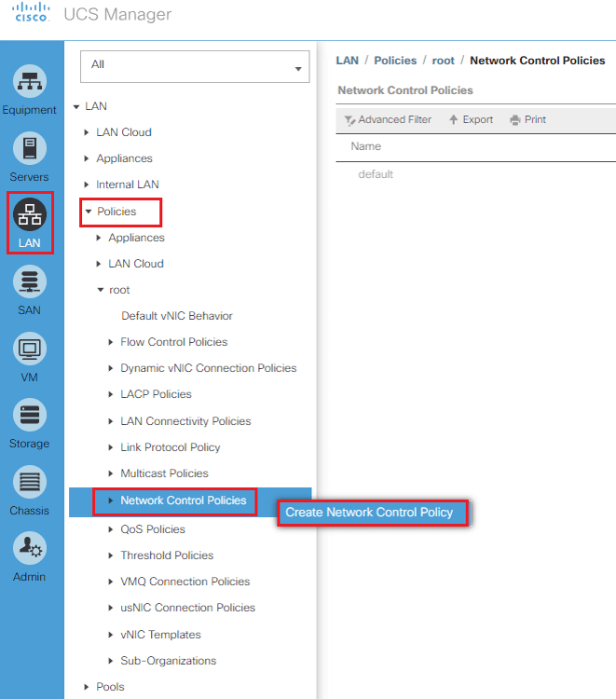Select the Network Control Policies tree item
Screen dimensions: 616x699
(184, 500)
